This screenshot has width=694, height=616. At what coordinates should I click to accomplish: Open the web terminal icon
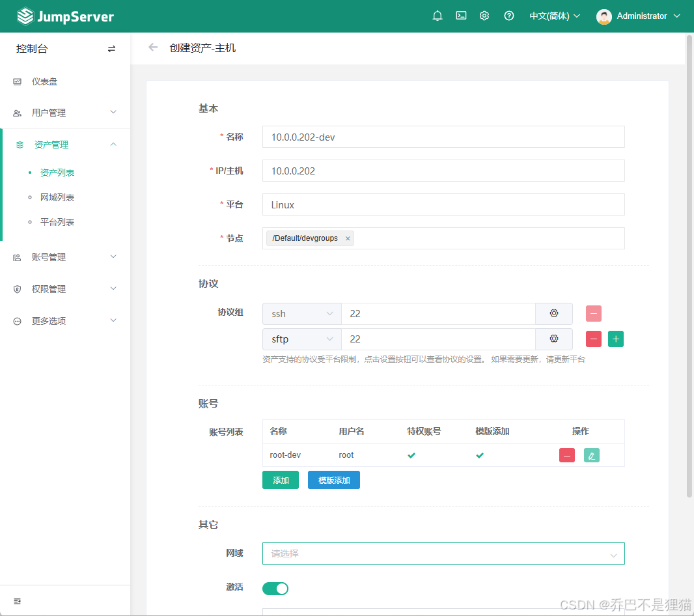(461, 16)
